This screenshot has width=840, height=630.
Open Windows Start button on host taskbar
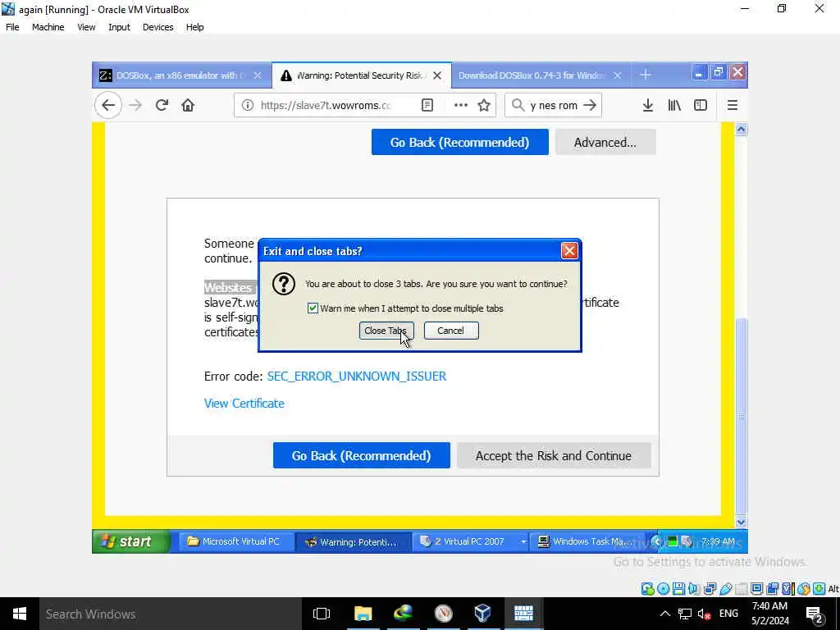[x=20, y=614]
